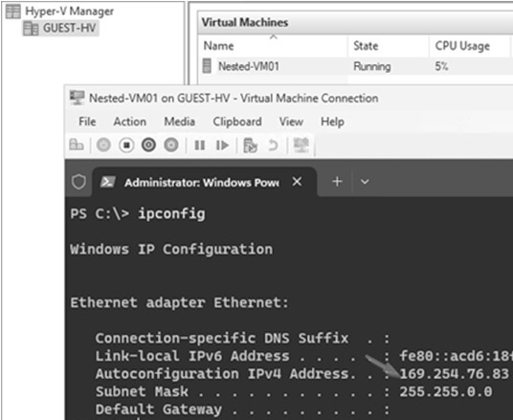Create a checkpoint using toolbar icon
The width and height of the screenshot is (513, 420).
tap(251, 145)
